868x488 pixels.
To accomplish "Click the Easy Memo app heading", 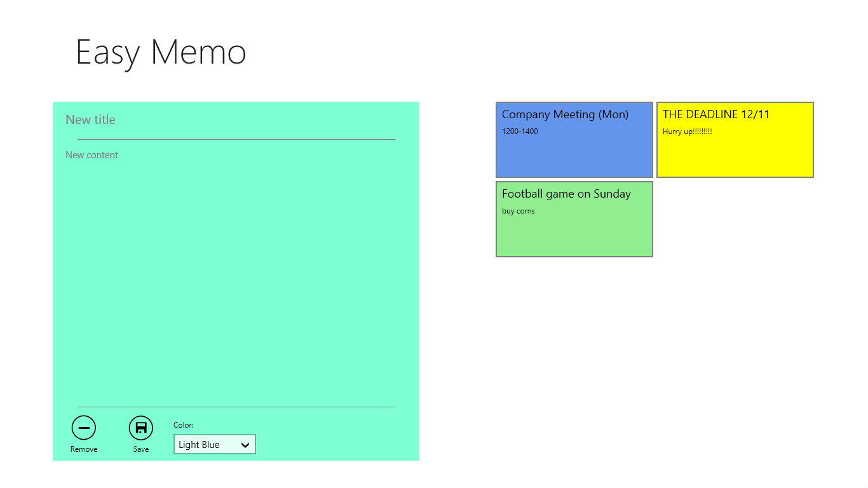I will pos(161,52).
